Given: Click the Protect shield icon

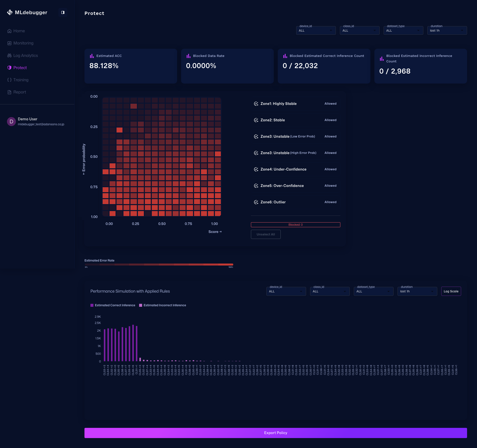Looking at the screenshot, I should pyautogui.click(x=9, y=68).
